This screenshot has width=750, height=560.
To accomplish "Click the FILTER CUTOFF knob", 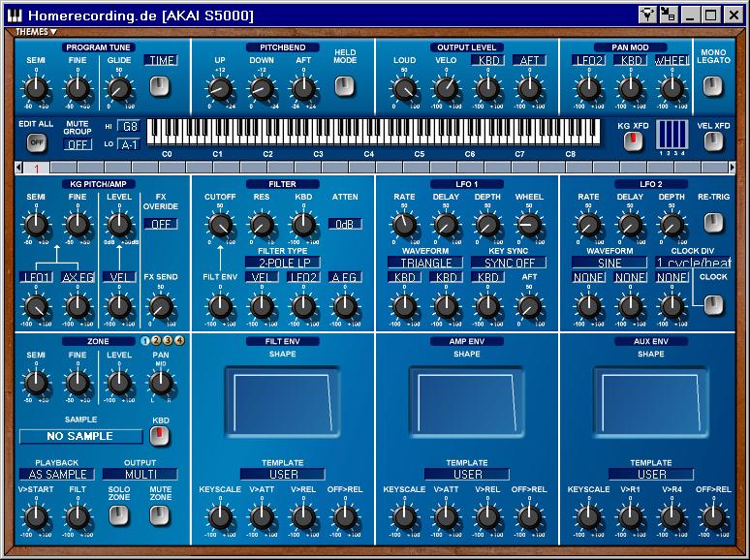I will (220, 225).
